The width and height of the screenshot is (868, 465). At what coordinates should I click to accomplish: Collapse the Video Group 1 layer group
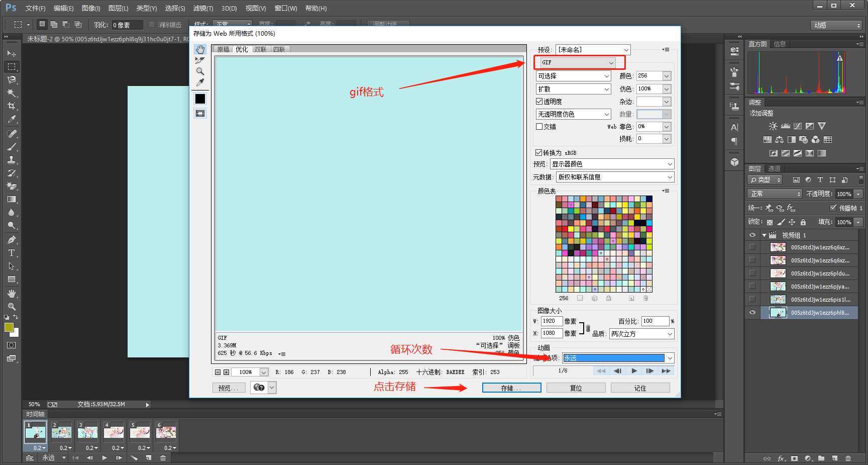[x=764, y=235]
